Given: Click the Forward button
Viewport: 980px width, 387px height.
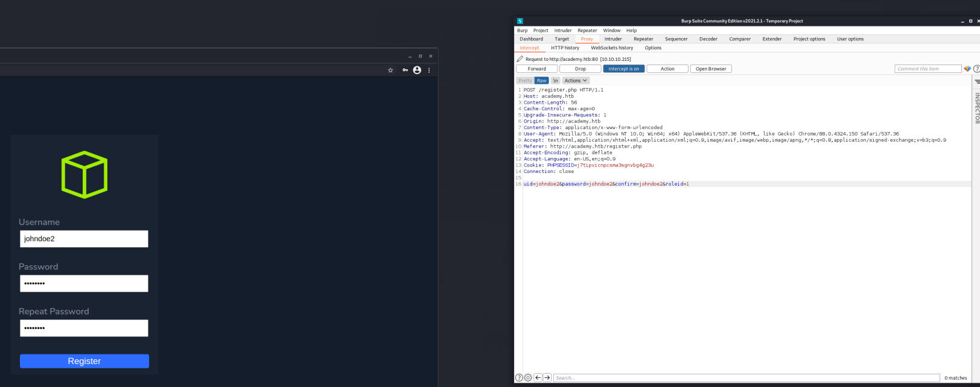Looking at the screenshot, I should 536,69.
